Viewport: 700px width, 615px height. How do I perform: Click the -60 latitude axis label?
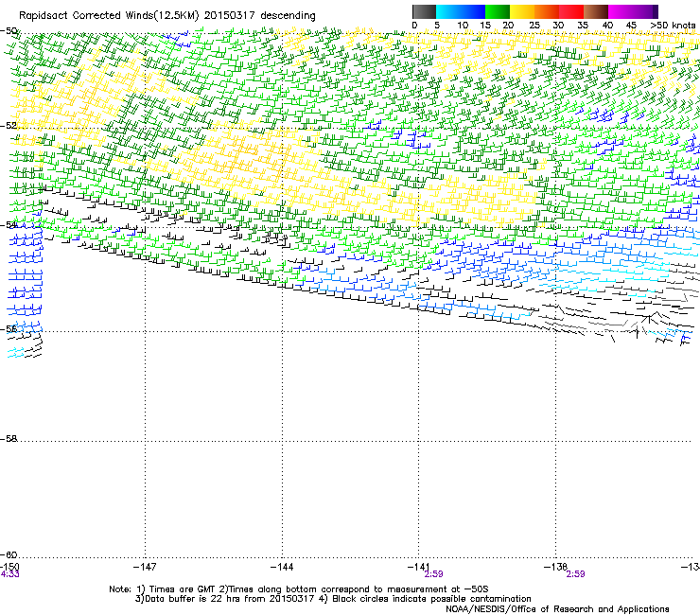point(9,554)
